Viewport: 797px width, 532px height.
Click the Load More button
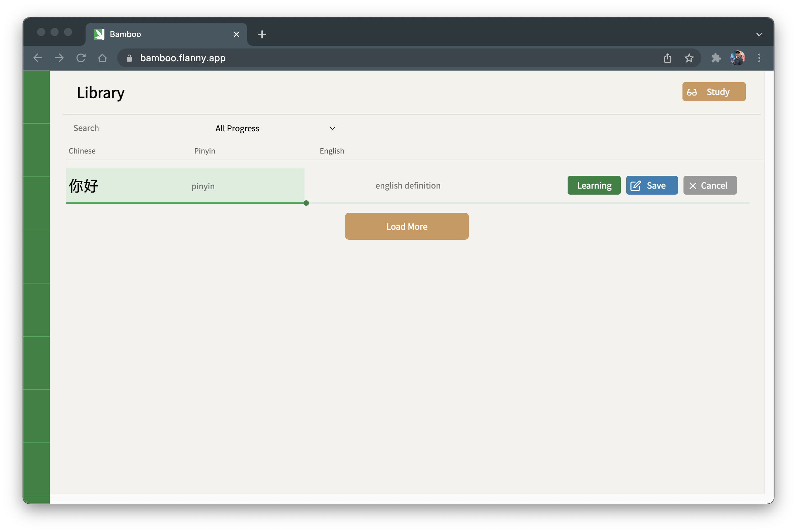pyautogui.click(x=407, y=226)
